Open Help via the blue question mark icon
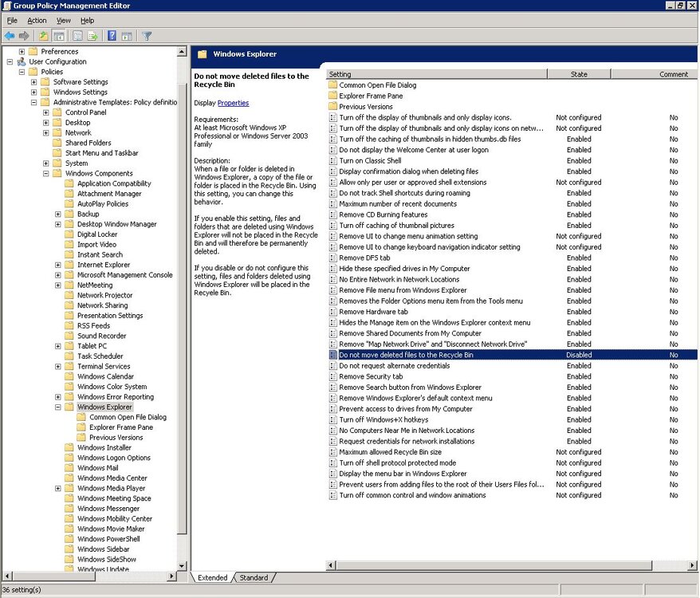The width and height of the screenshot is (700, 598). (x=112, y=36)
